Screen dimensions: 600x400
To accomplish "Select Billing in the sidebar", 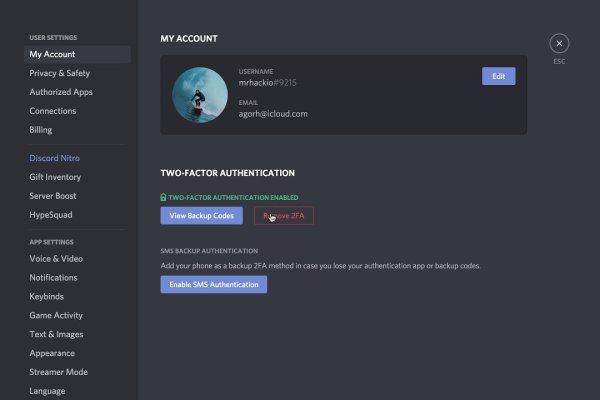I will [41, 130].
